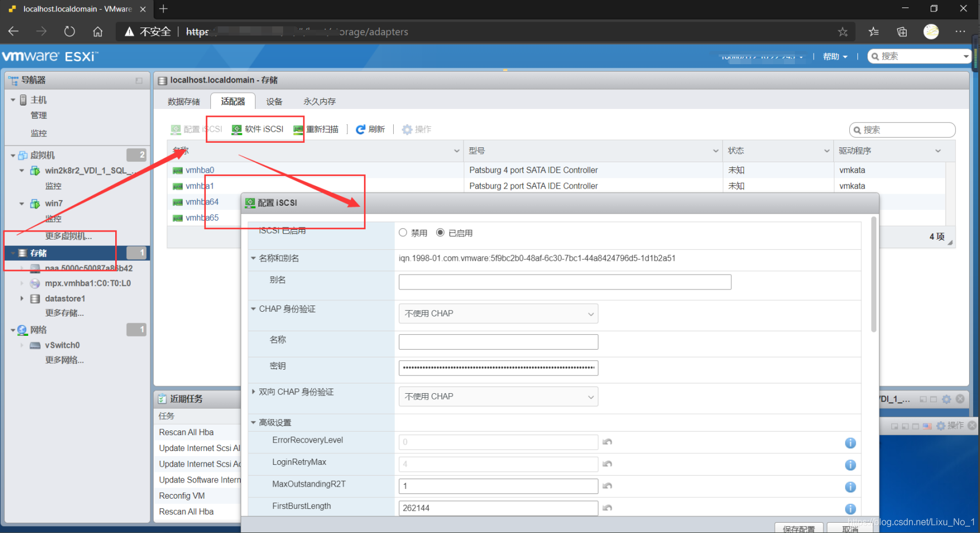Open the 帮助 help dropdown menu
The width and height of the screenshot is (980, 533).
835,56
